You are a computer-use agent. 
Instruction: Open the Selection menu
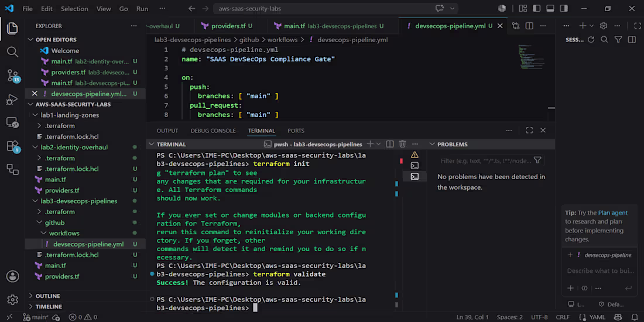[x=74, y=9]
